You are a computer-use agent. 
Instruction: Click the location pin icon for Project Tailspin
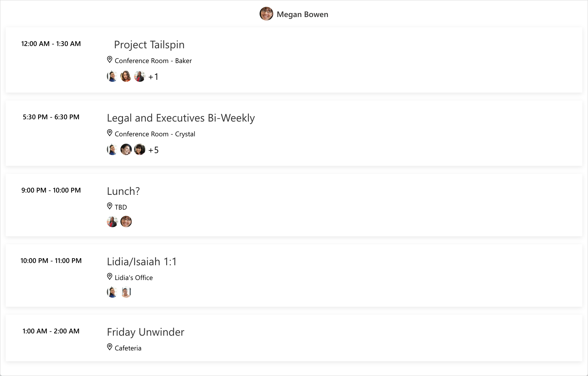click(x=110, y=60)
